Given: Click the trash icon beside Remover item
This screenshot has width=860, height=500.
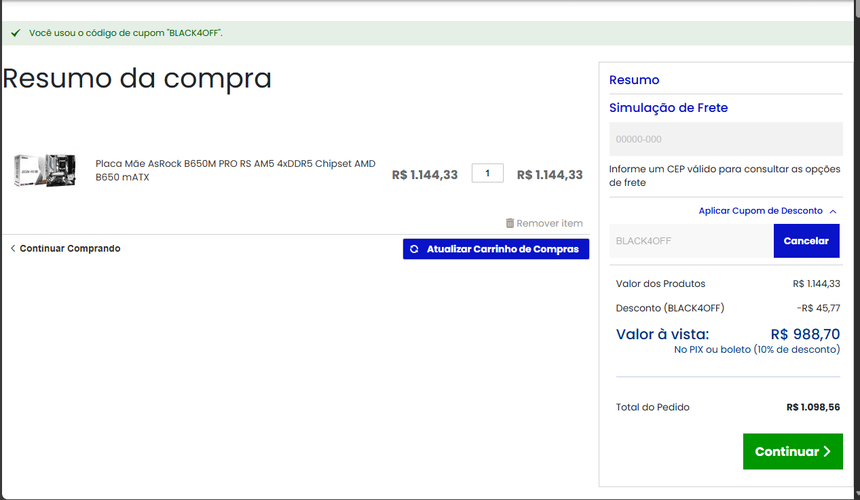Looking at the screenshot, I should click(x=510, y=223).
